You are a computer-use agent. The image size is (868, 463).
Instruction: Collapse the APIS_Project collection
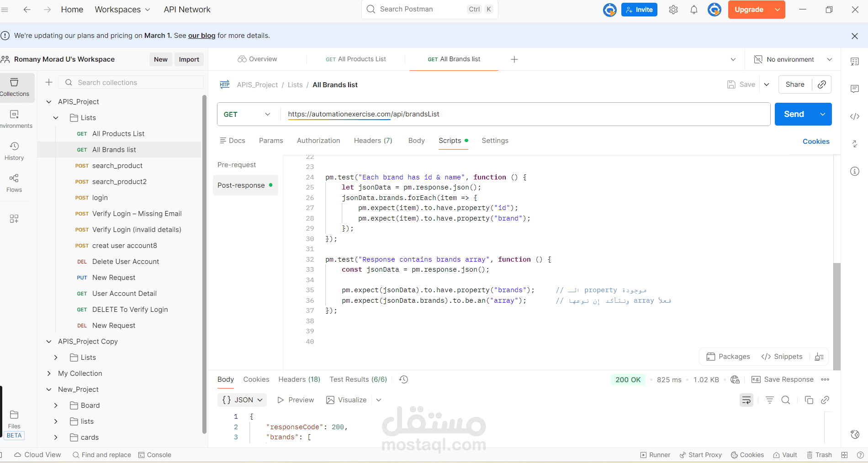pyautogui.click(x=49, y=102)
